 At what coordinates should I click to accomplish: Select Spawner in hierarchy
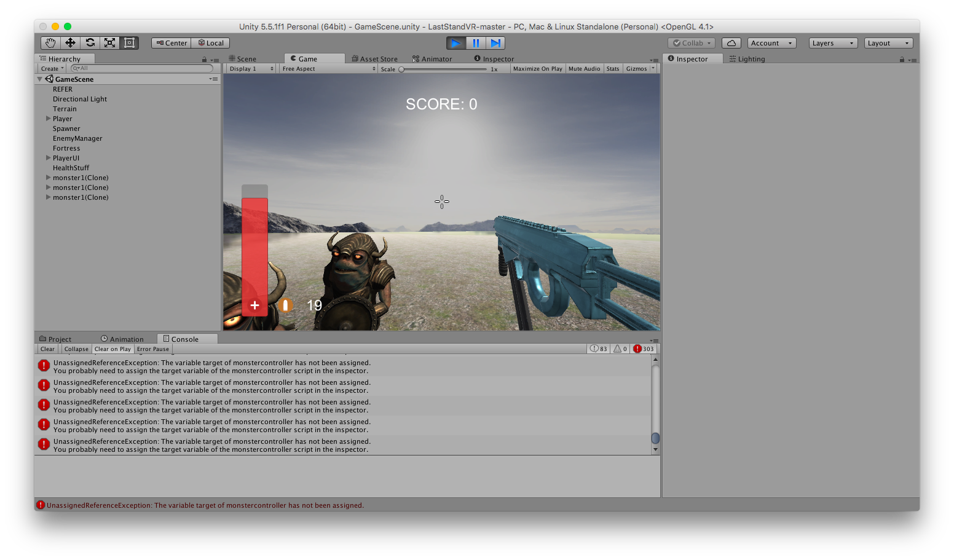coord(66,128)
